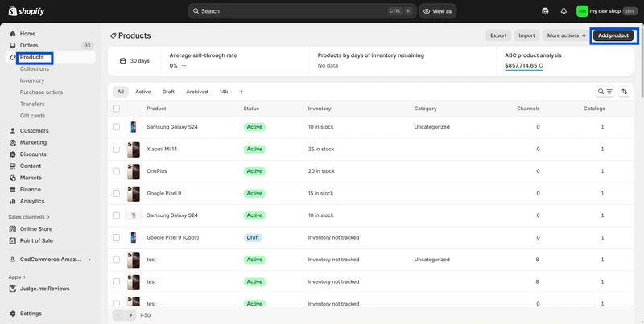Click the Home house icon in sidebar
Screen dimensions: 644x324
point(13,34)
